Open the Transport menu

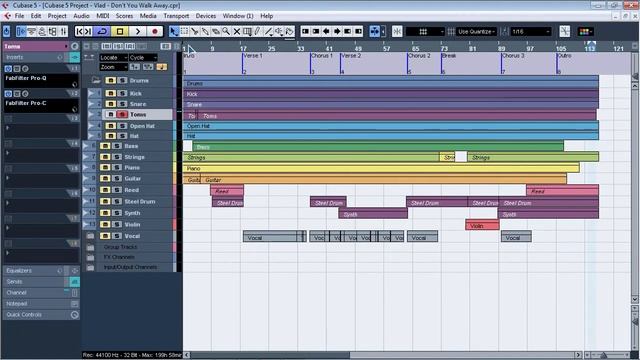click(176, 16)
